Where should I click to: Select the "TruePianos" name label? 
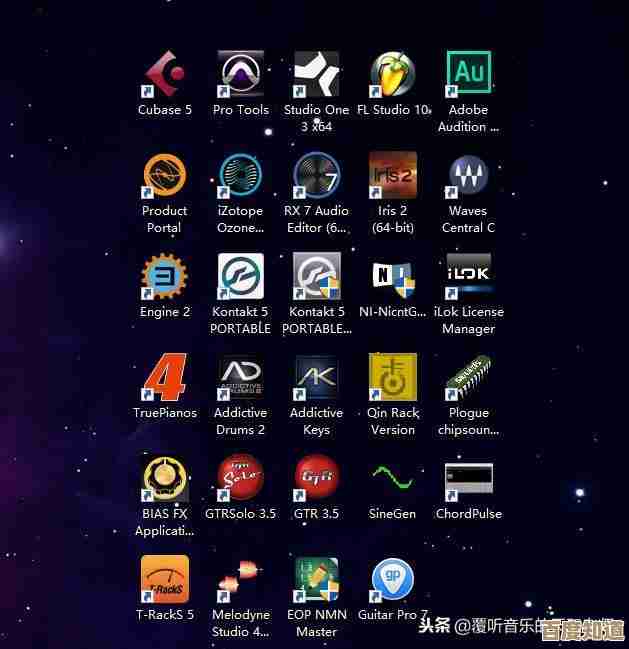pyautogui.click(x=165, y=413)
